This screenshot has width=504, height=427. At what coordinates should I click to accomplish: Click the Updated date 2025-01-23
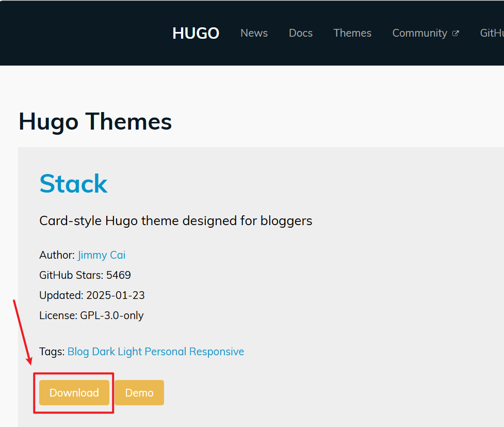(x=115, y=295)
